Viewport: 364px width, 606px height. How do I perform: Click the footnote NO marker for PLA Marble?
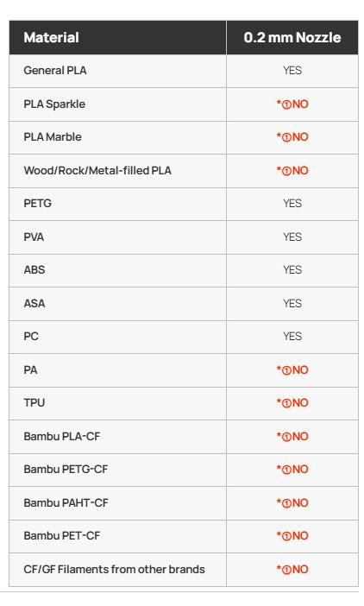point(292,136)
